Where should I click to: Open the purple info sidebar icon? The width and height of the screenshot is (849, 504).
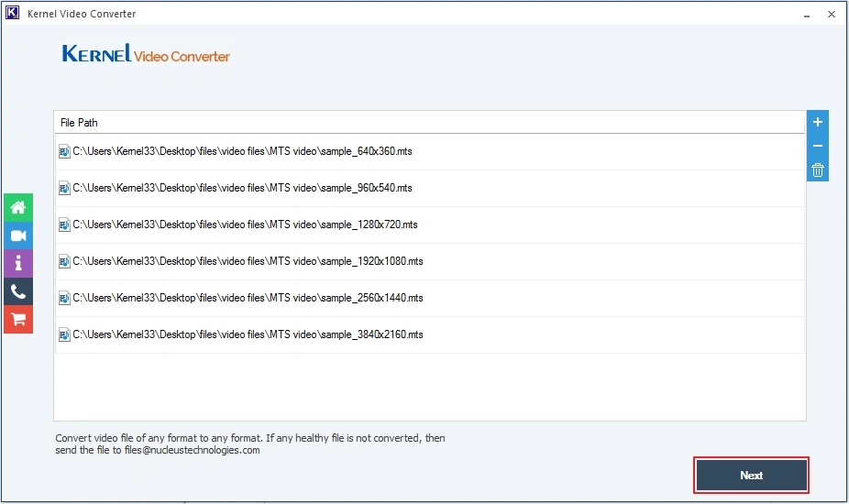click(18, 264)
